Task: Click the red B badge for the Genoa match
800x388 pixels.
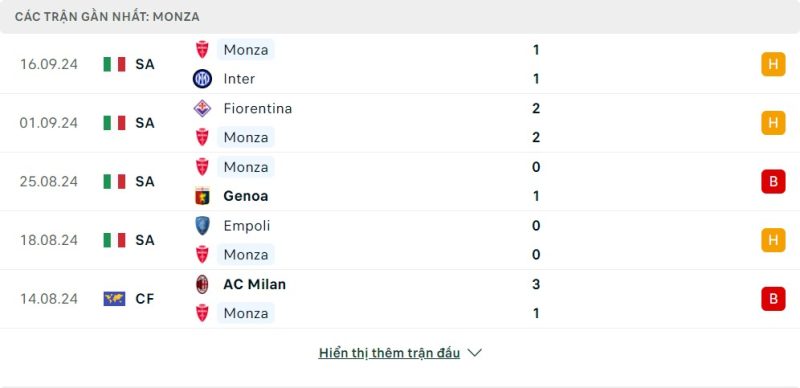Action: click(773, 182)
